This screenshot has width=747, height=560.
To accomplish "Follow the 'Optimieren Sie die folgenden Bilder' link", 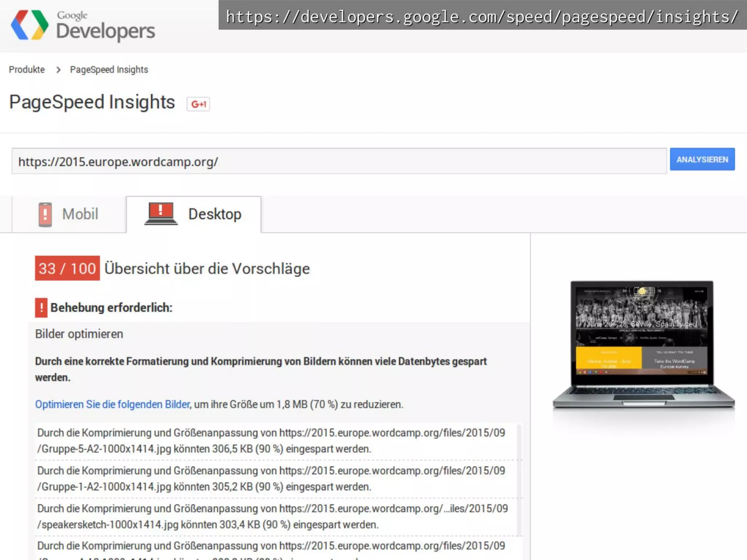I will pos(112,404).
